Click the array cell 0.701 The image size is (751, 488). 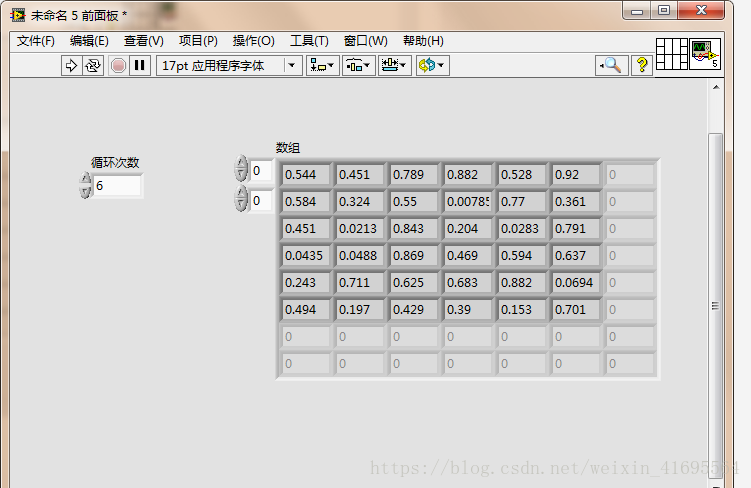pyautogui.click(x=576, y=310)
